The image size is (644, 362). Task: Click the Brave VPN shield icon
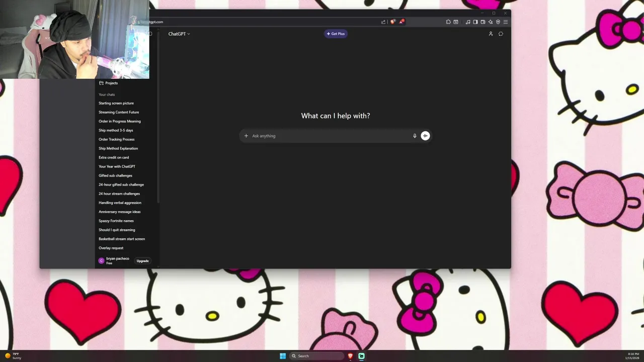pos(498,22)
